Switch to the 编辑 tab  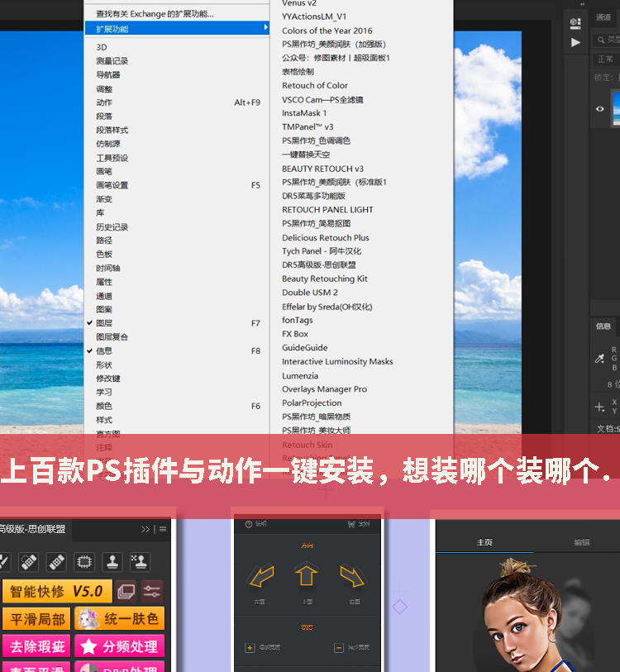click(582, 542)
